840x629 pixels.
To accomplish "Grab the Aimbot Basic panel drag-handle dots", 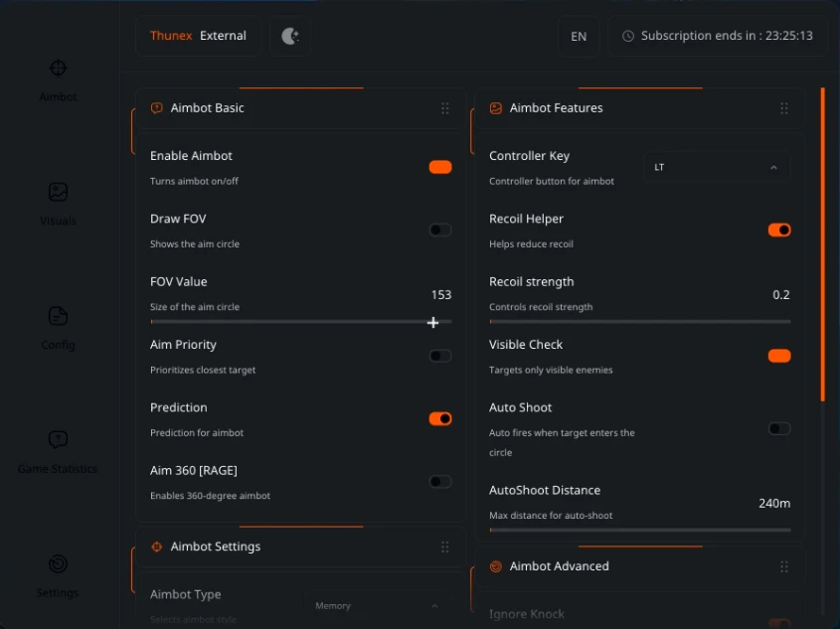I will [x=444, y=108].
